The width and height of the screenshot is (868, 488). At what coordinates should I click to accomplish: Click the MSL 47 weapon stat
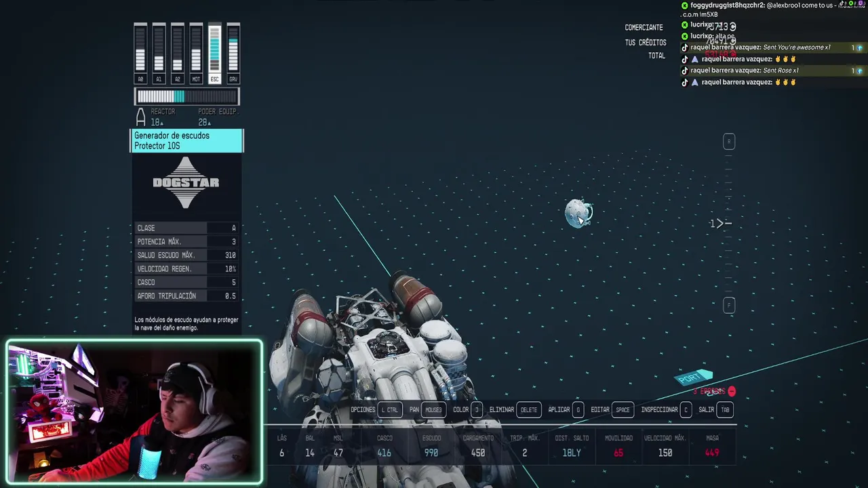click(x=338, y=446)
